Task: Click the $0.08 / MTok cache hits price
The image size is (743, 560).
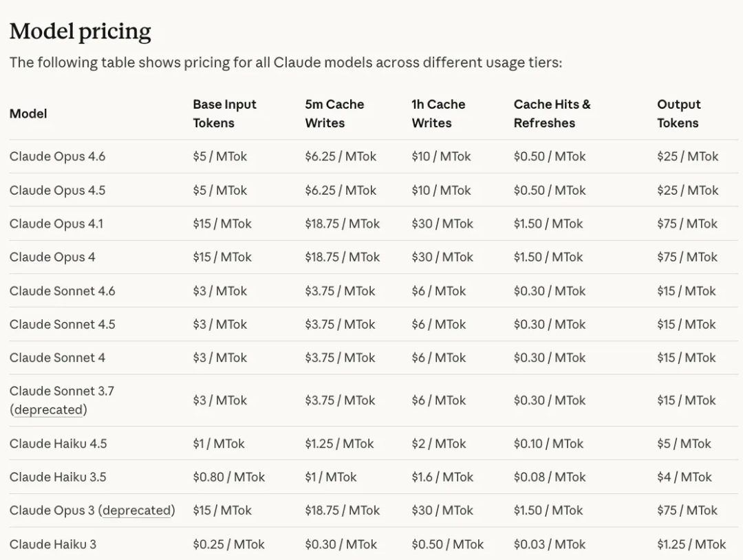Action: (x=549, y=477)
